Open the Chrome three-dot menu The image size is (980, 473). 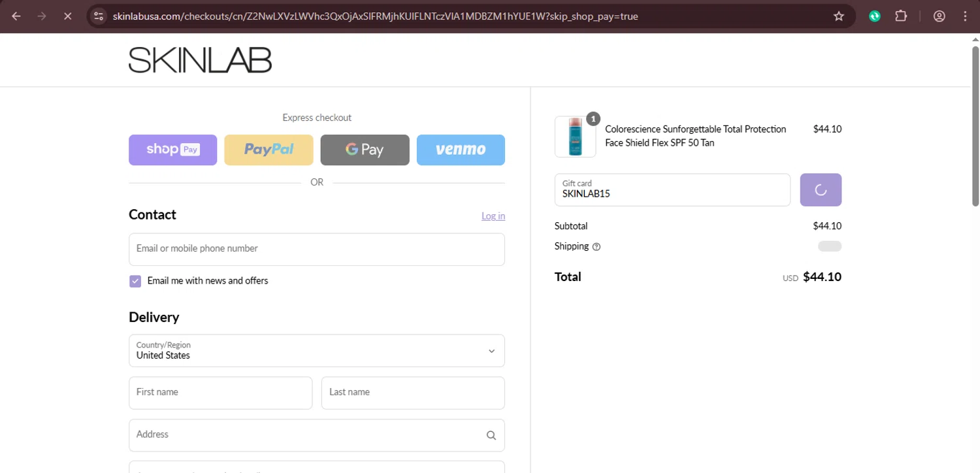(x=965, y=16)
